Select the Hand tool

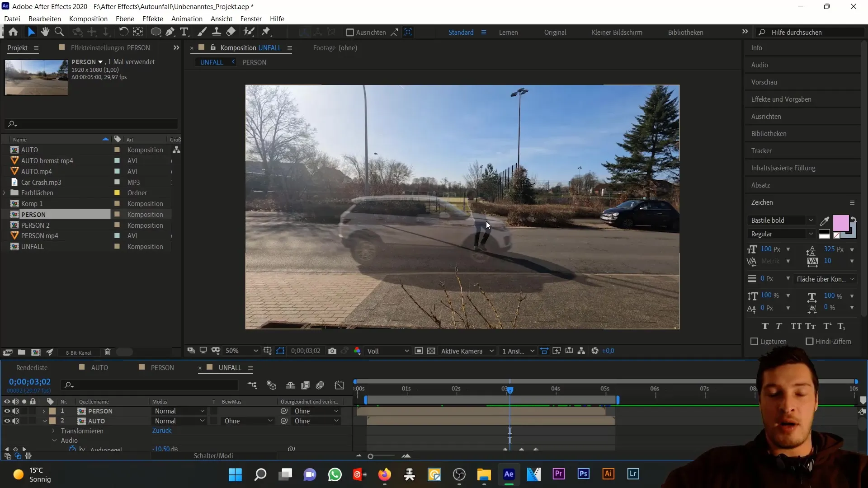tap(45, 32)
